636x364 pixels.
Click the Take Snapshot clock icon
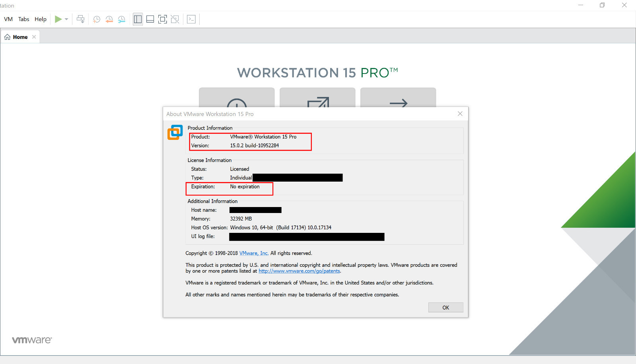pos(96,19)
